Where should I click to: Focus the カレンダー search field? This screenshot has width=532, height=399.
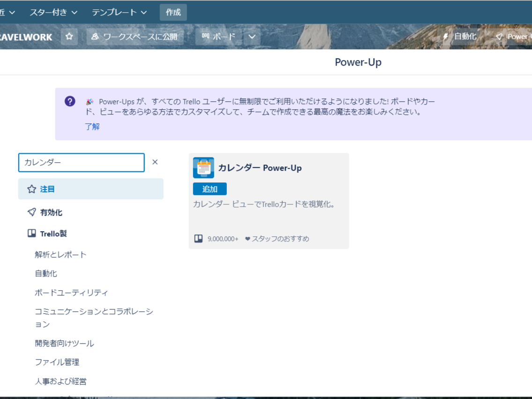tap(82, 163)
